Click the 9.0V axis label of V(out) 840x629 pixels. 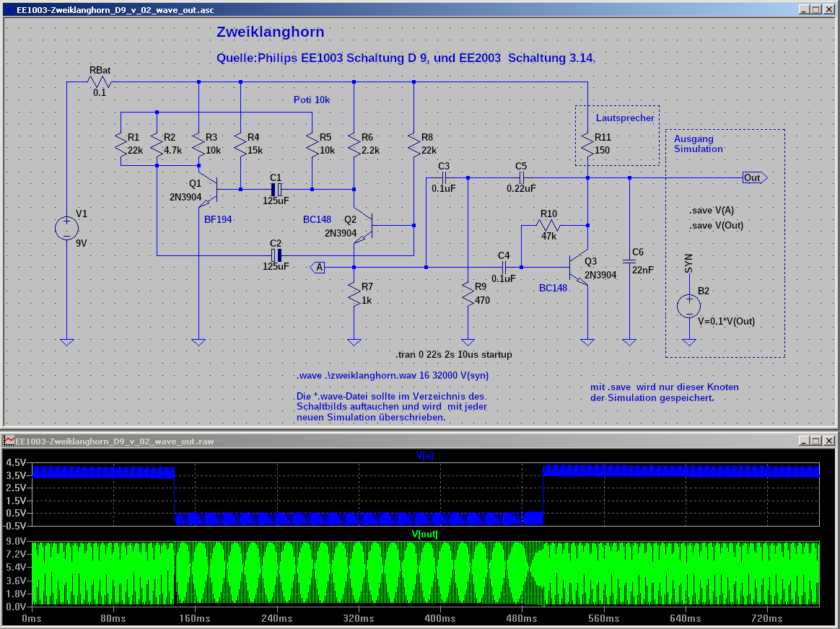16,541
